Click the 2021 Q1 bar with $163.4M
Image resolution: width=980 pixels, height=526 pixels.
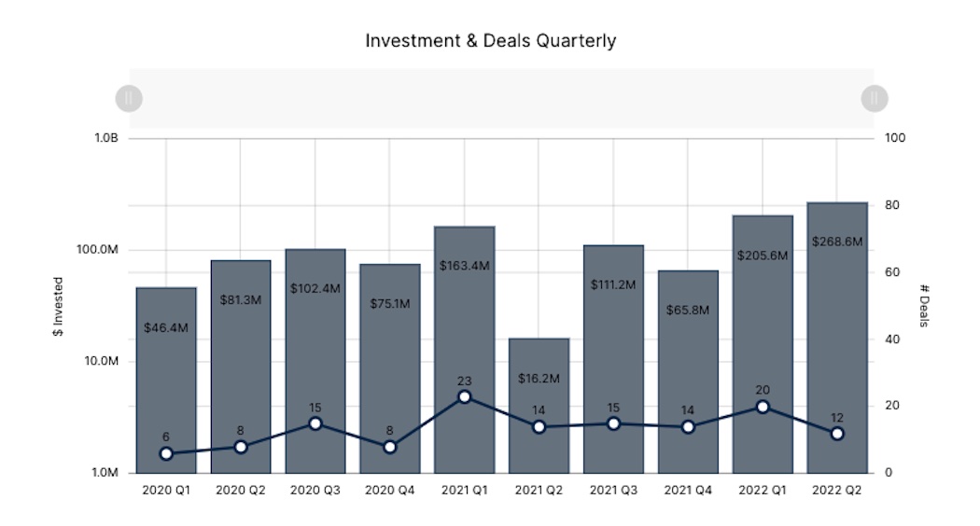click(465, 317)
